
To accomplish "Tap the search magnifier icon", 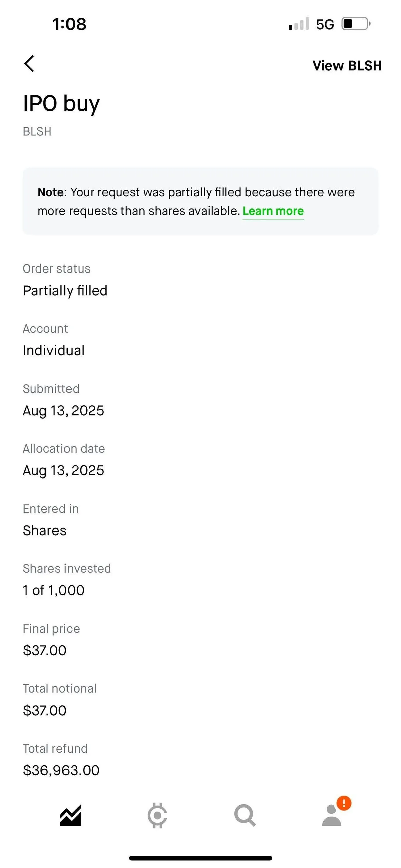I will coord(245,816).
